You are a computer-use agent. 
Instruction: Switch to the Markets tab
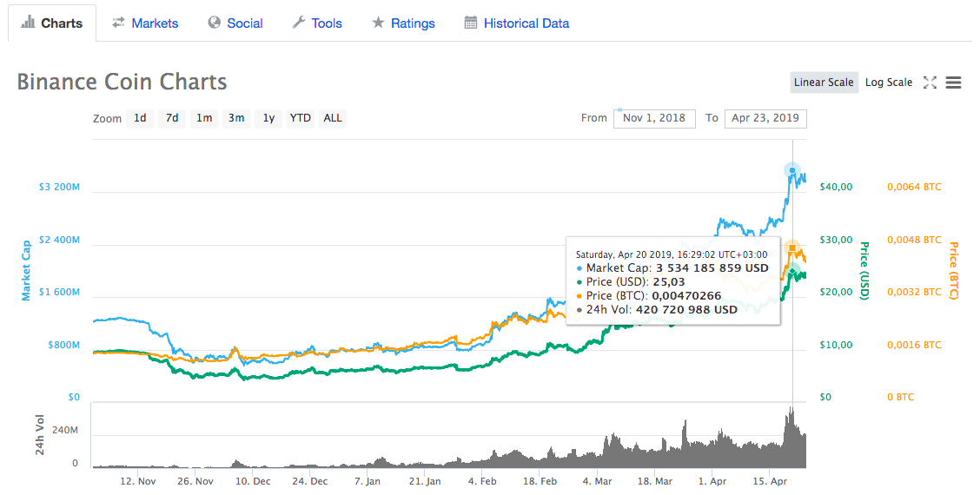coord(145,23)
